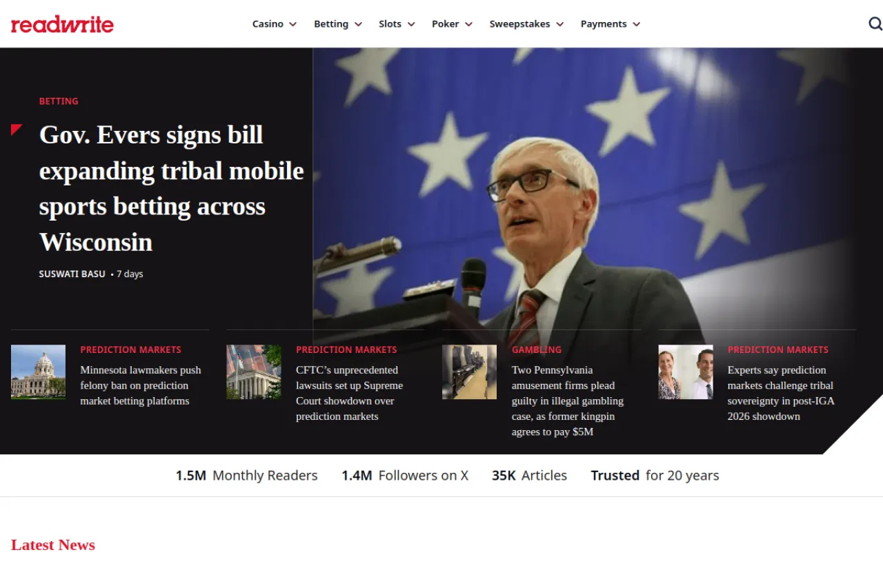Viewport: 883px width, 588px height.
Task: Open the Gov. Evers Wisconsin betting headline
Action: (171, 188)
